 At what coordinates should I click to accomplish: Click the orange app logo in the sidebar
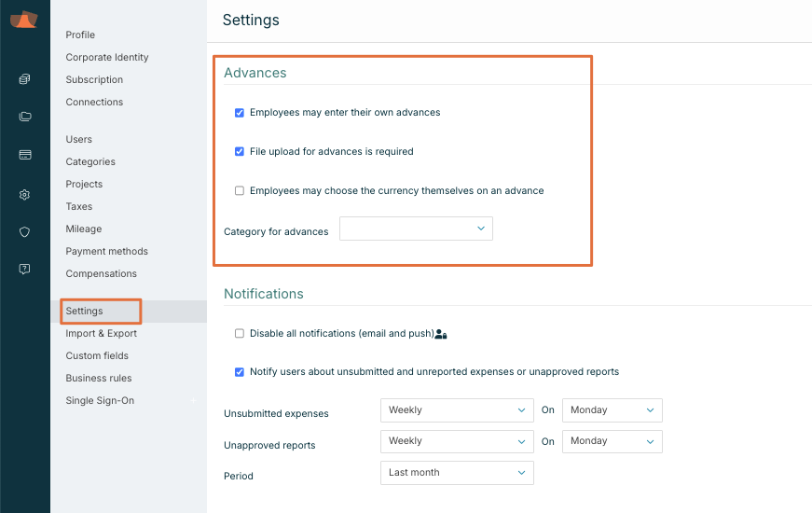point(24,21)
